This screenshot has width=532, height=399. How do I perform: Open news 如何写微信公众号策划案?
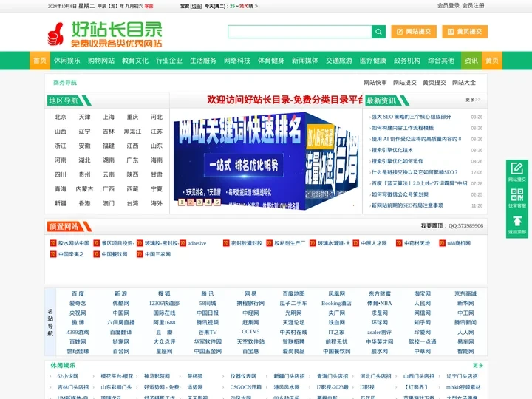(400, 194)
